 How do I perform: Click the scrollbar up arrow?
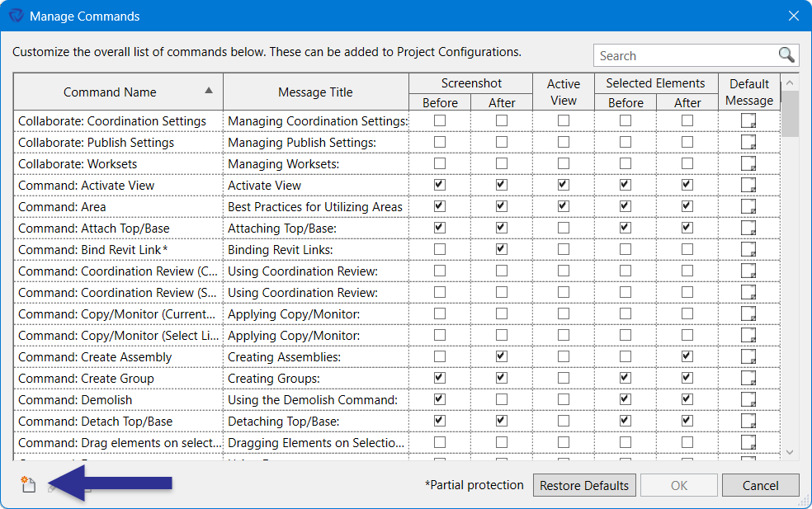[x=790, y=82]
